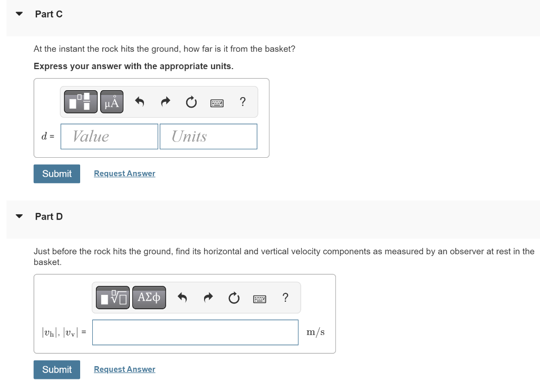Open the µÅ symbols button in Part C
The width and height of the screenshot is (540, 392).
click(112, 102)
